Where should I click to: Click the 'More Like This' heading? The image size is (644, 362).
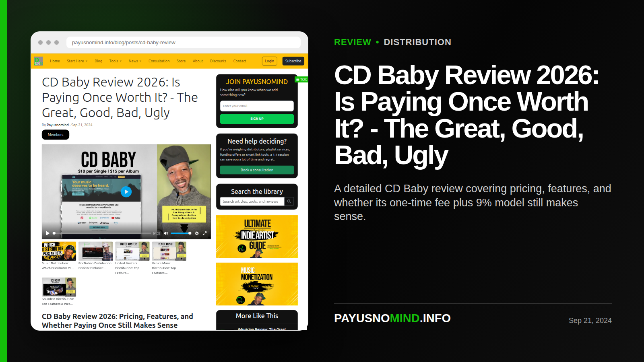pyautogui.click(x=257, y=316)
